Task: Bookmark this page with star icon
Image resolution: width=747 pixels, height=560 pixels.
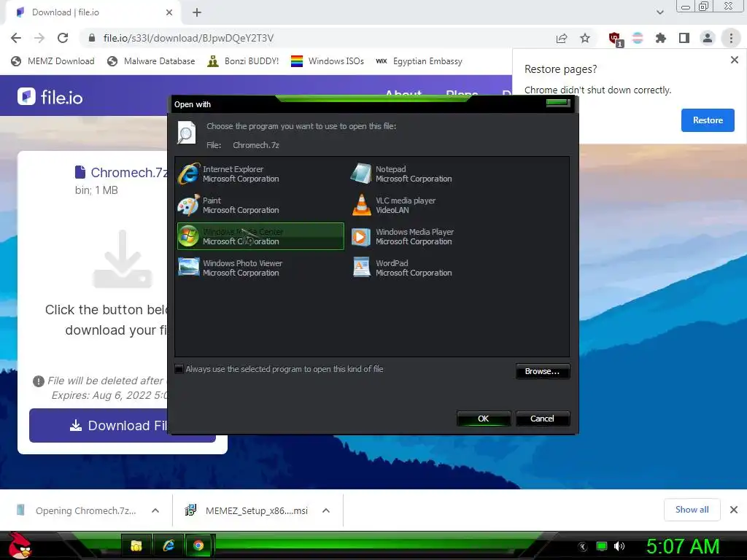Action: (585, 38)
